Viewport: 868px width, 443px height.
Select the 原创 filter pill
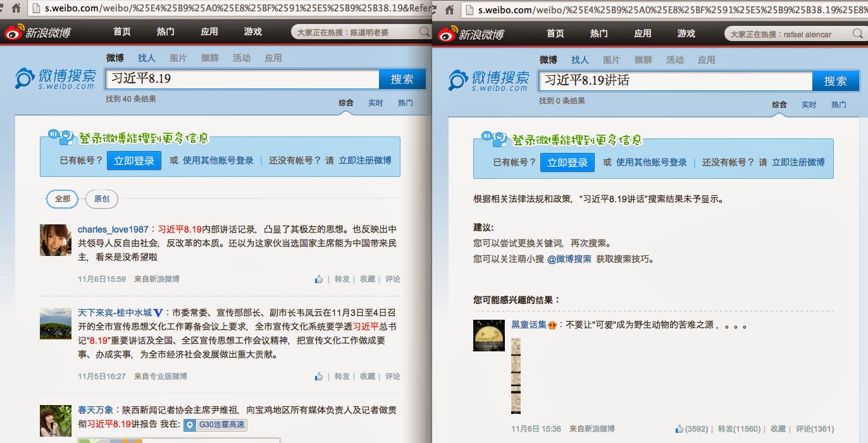coord(102,198)
